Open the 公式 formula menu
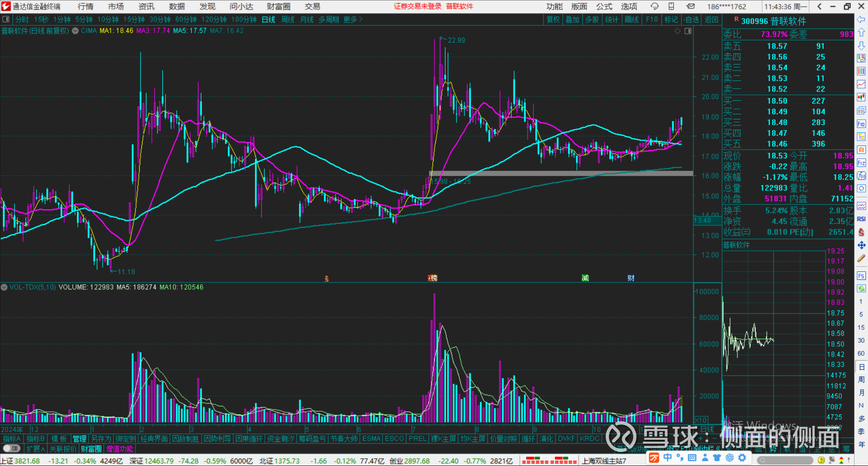868x466 pixels. (604, 6)
